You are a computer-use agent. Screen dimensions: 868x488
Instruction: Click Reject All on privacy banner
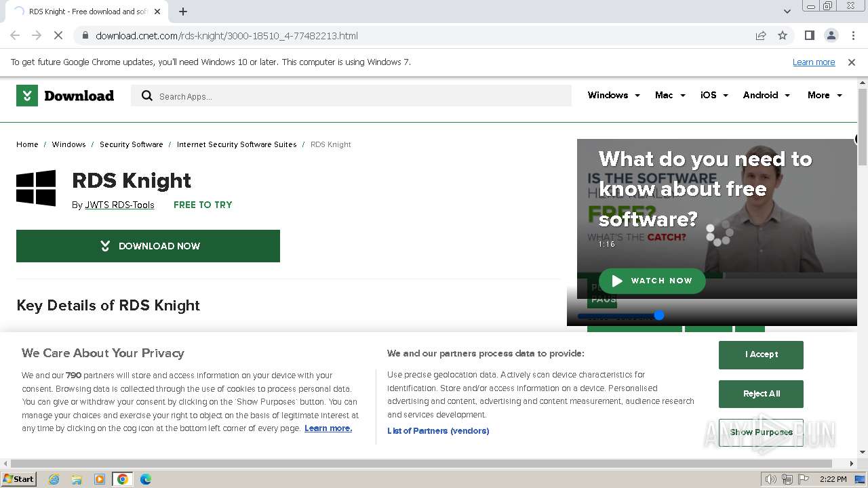point(761,394)
